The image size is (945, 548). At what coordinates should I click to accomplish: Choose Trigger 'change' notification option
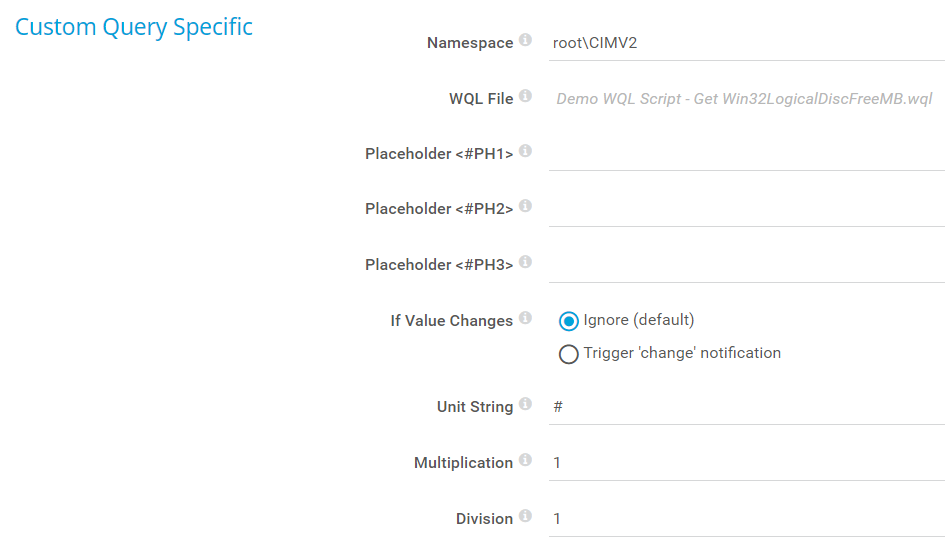point(569,354)
